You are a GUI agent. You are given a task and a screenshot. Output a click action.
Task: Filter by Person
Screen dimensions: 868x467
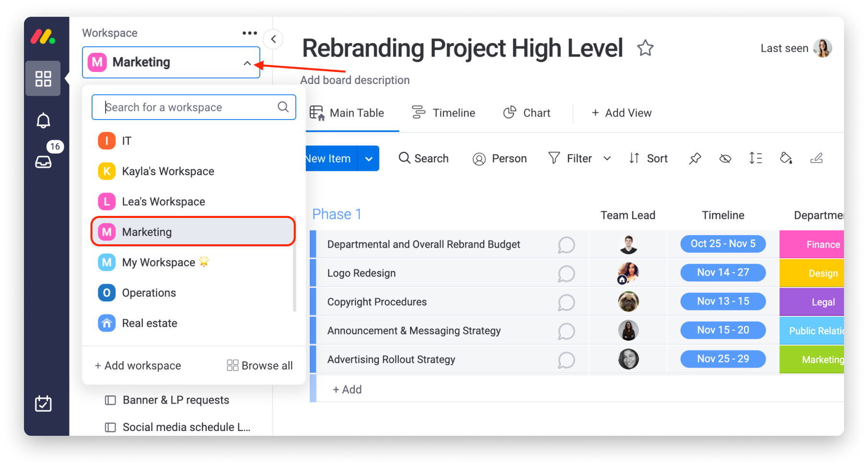click(500, 158)
